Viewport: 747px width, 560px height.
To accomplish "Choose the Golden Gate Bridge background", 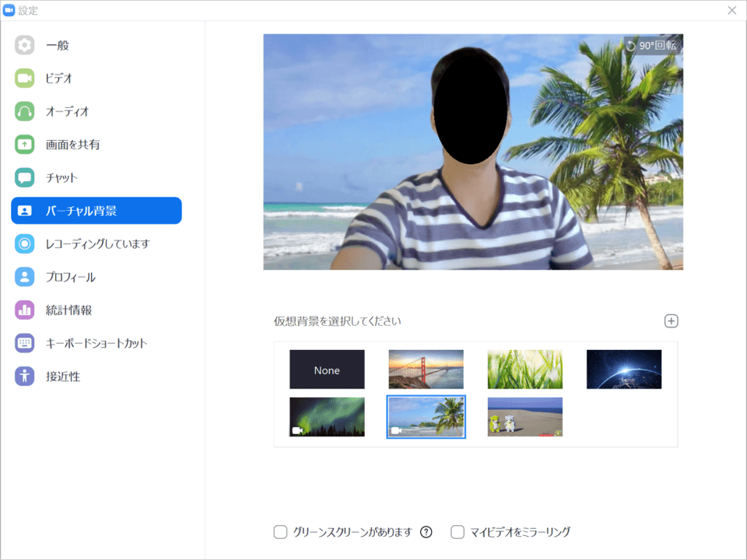I will point(426,369).
